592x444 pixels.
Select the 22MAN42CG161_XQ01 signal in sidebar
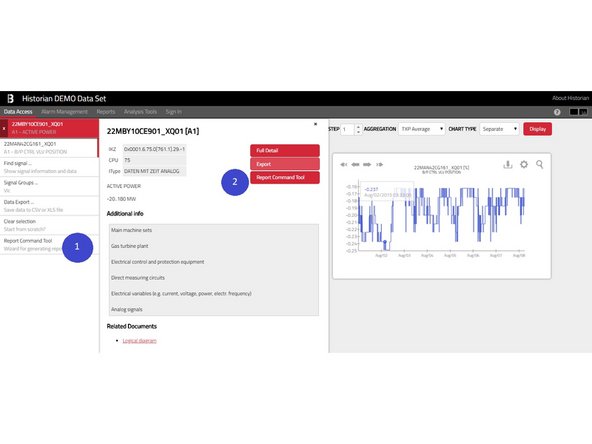[x=49, y=148]
